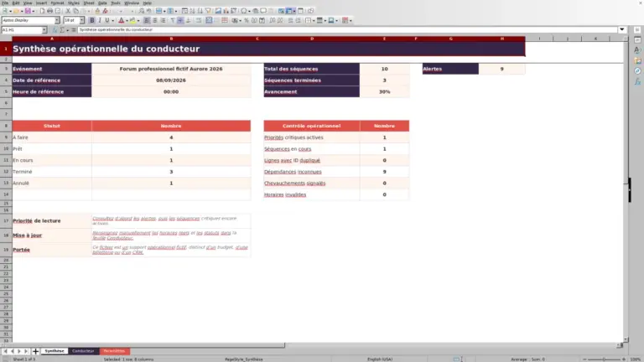Click the formula input line
Screen dimensions: 644x362
[347, 29]
